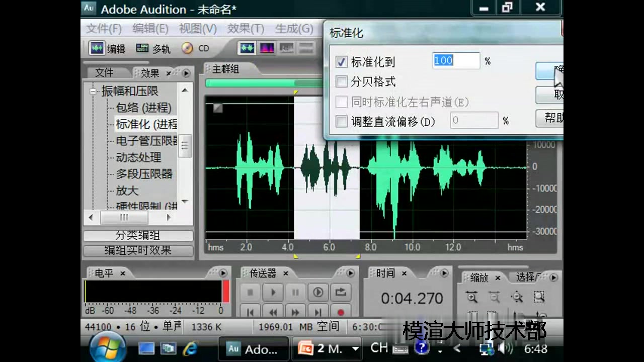Select 电子管压限器 effect
The image size is (644, 362).
click(x=146, y=141)
